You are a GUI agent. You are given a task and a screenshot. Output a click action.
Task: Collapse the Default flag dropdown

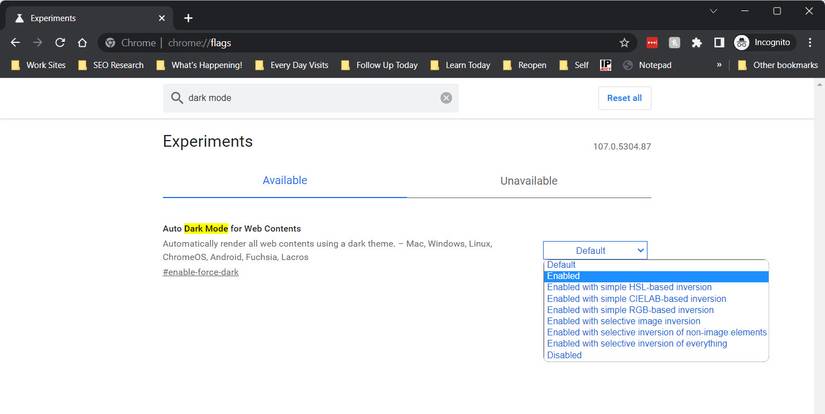coord(595,250)
